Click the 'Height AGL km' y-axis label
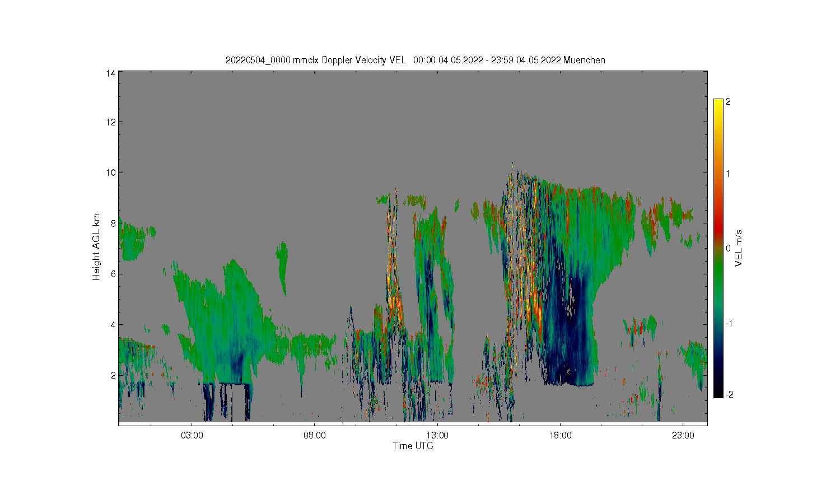 click(x=96, y=247)
